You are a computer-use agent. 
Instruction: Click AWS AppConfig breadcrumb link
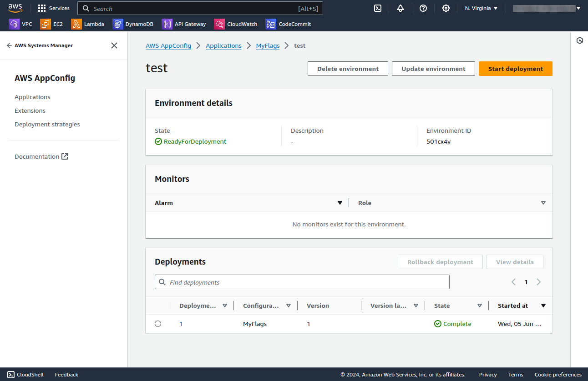point(168,45)
